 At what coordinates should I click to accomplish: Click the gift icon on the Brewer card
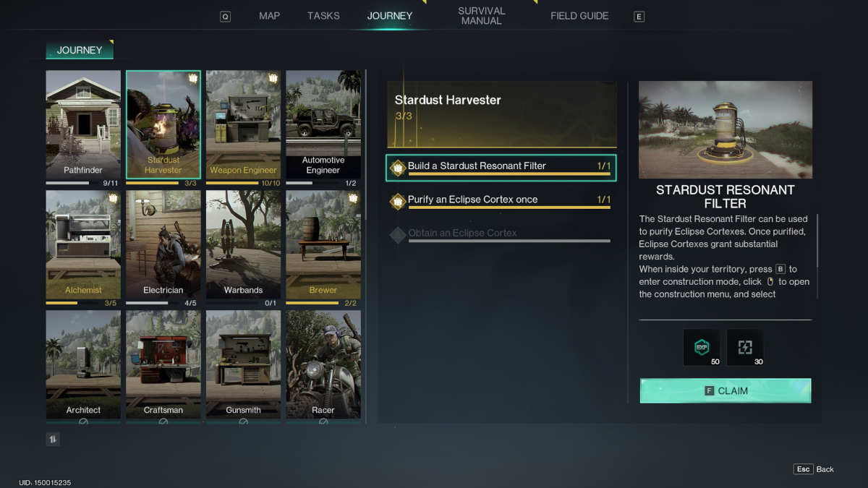point(353,198)
